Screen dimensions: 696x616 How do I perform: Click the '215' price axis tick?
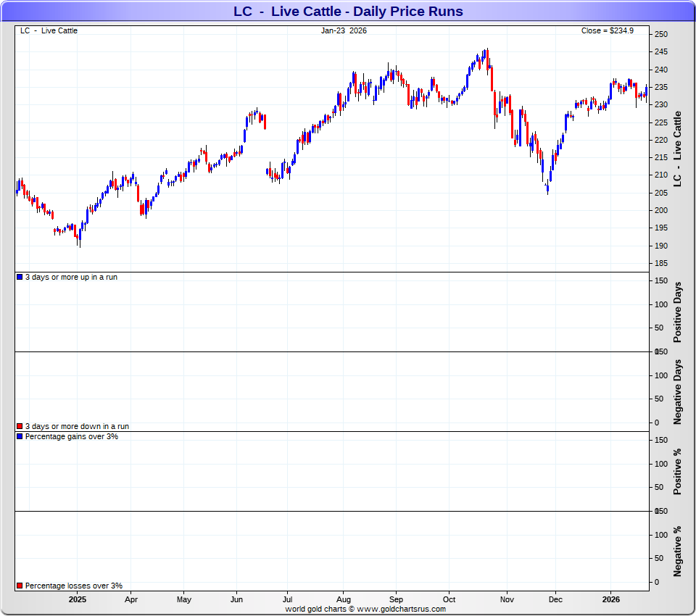(x=661, y=157)
